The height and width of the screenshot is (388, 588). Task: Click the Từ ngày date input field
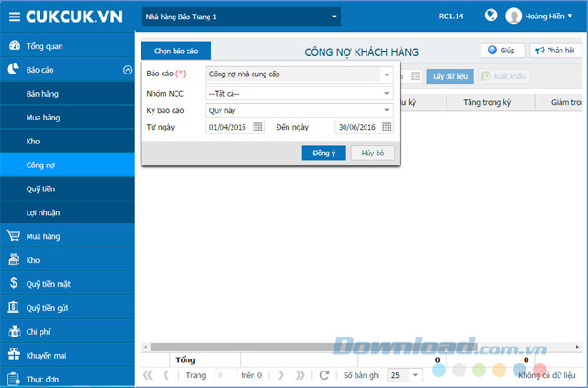pyautogui.click(x=228, y=127)
